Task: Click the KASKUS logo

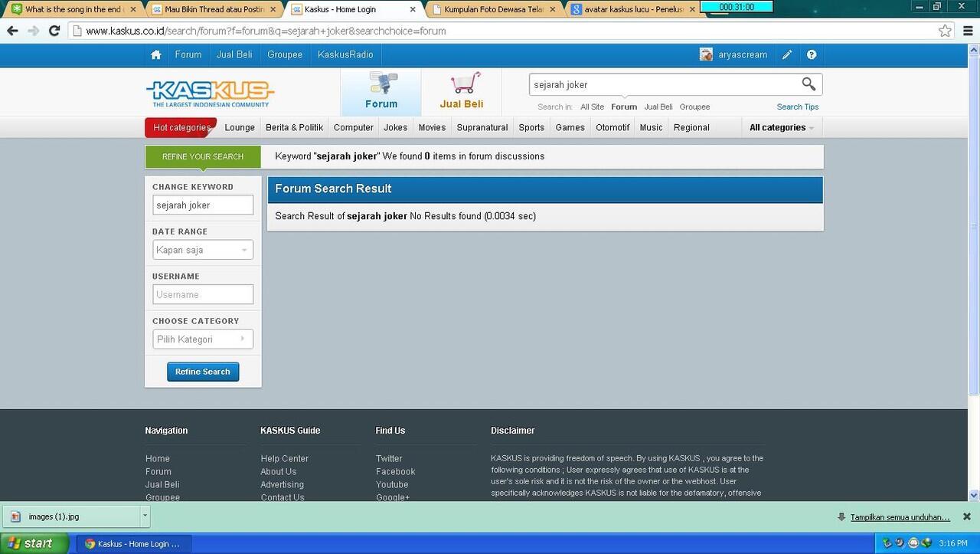Action: [211, 94]
